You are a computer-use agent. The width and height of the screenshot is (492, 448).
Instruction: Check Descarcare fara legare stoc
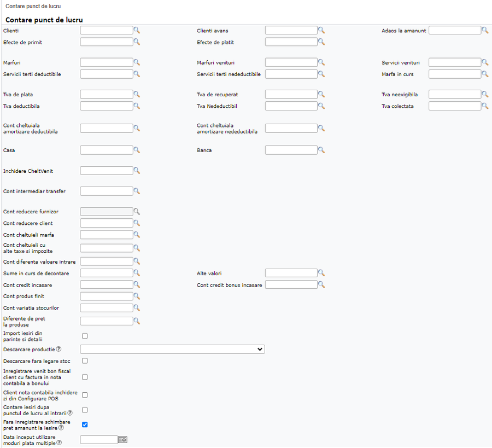85,361
